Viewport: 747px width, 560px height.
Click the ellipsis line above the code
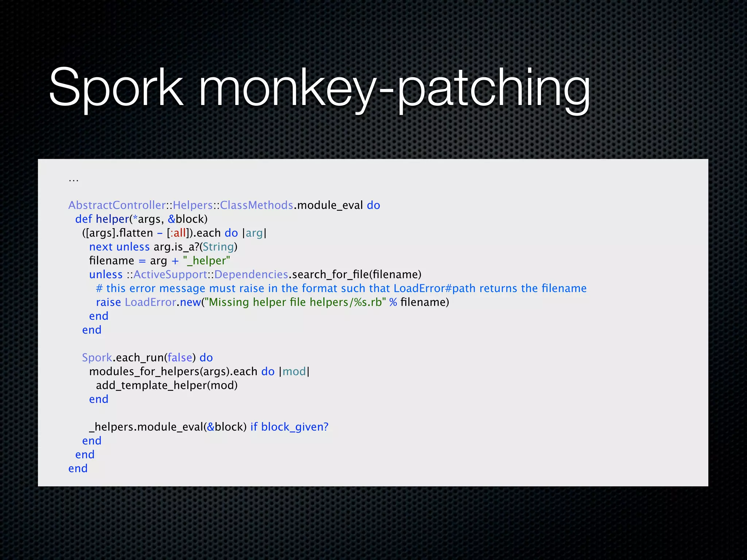click(x=74, y=180)
